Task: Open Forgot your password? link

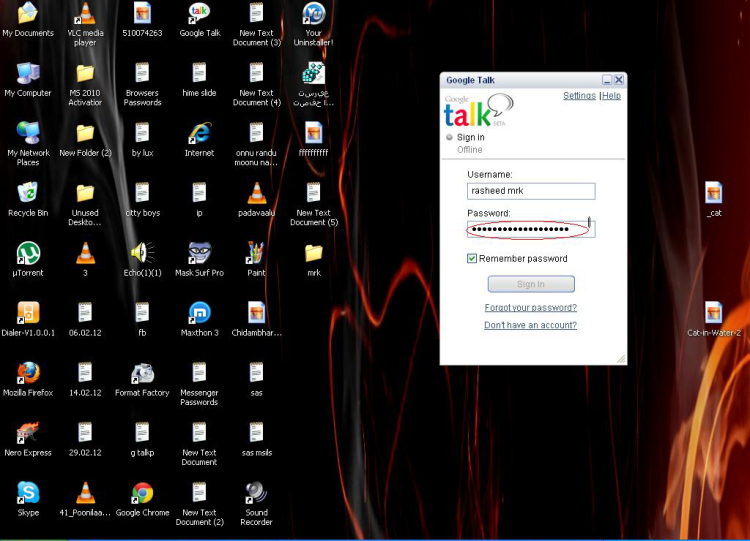Action: tap(530, 307)
